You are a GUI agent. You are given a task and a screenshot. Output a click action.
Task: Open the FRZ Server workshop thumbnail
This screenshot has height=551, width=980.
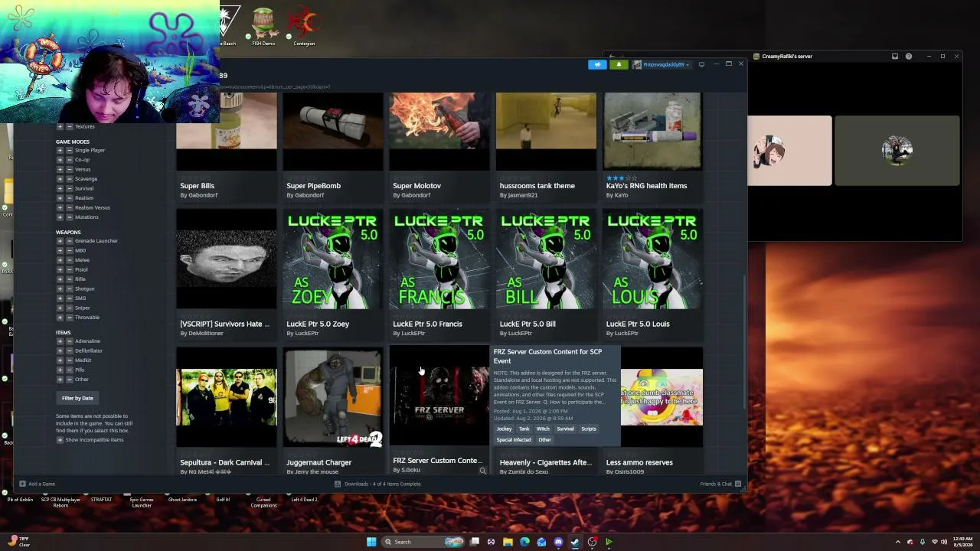point(439,396)
